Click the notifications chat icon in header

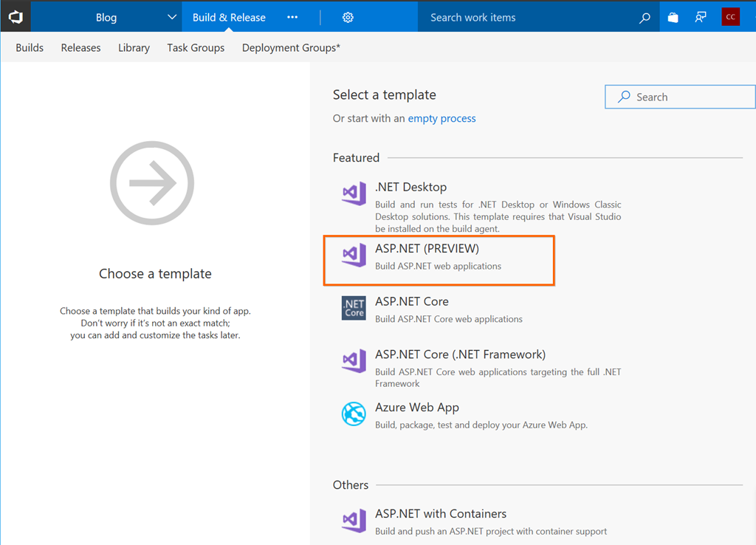(x=701, y=18)
